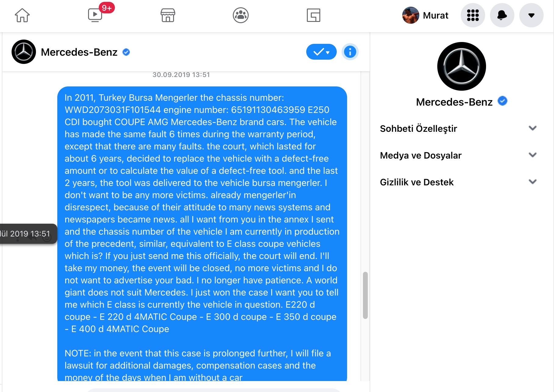Open the Groups icon in top navigation
The width and height of the screenshot is (554, 392).
tap(241, 15)
